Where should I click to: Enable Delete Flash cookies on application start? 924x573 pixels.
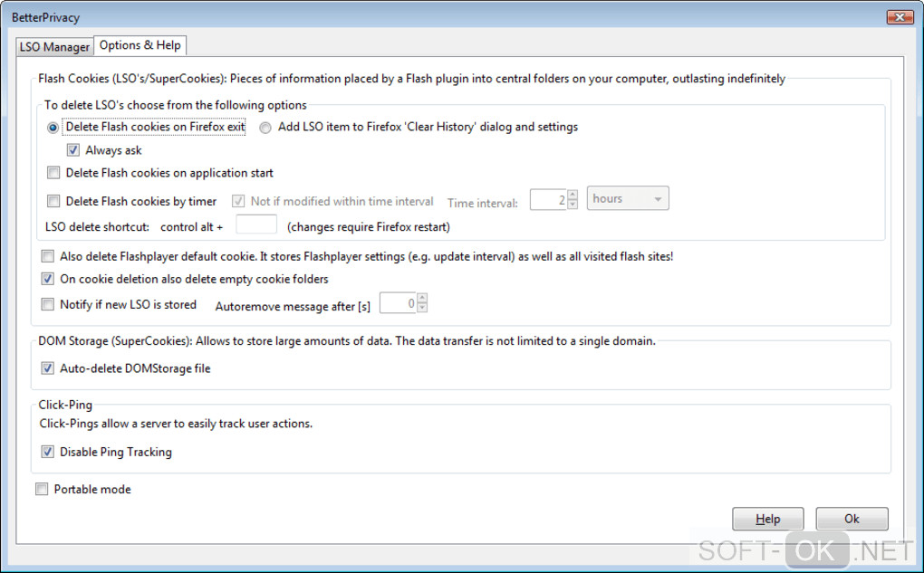point(53,173)
